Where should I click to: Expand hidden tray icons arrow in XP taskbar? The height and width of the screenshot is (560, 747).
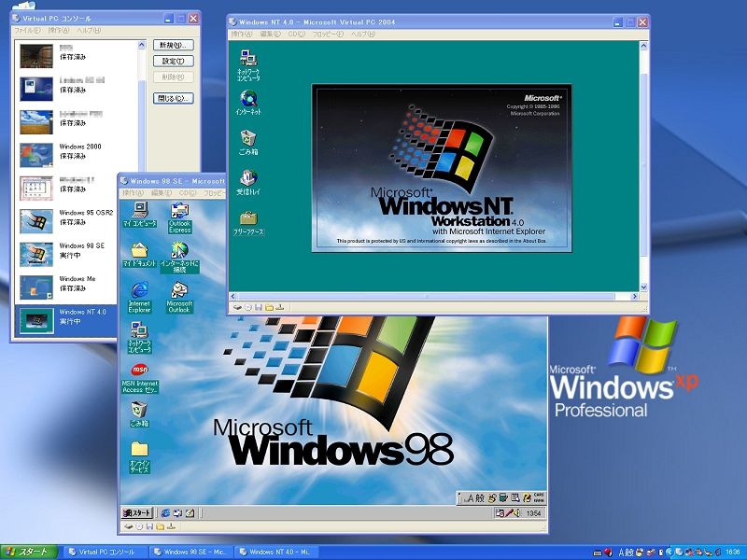(x=668, y=553)
